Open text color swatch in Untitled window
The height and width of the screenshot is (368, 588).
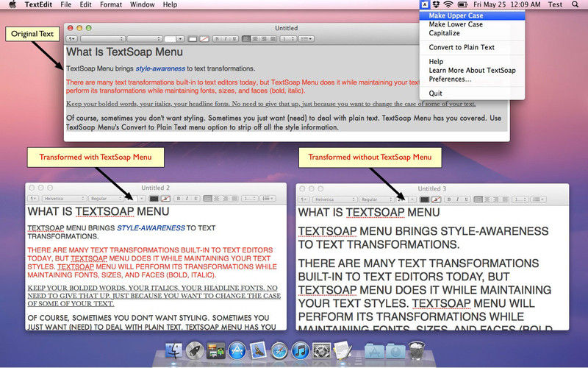(x=193, y=39)
